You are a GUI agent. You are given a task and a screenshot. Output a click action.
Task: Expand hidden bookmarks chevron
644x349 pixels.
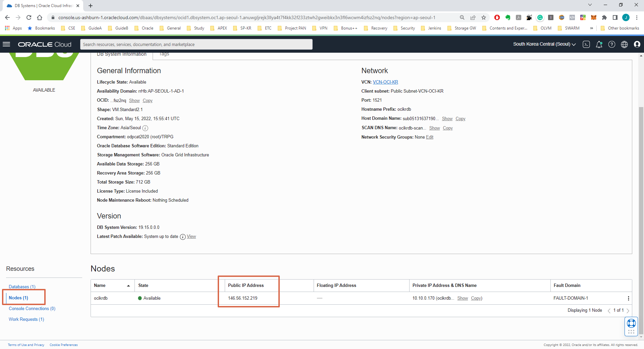click(x=592, y=28)
